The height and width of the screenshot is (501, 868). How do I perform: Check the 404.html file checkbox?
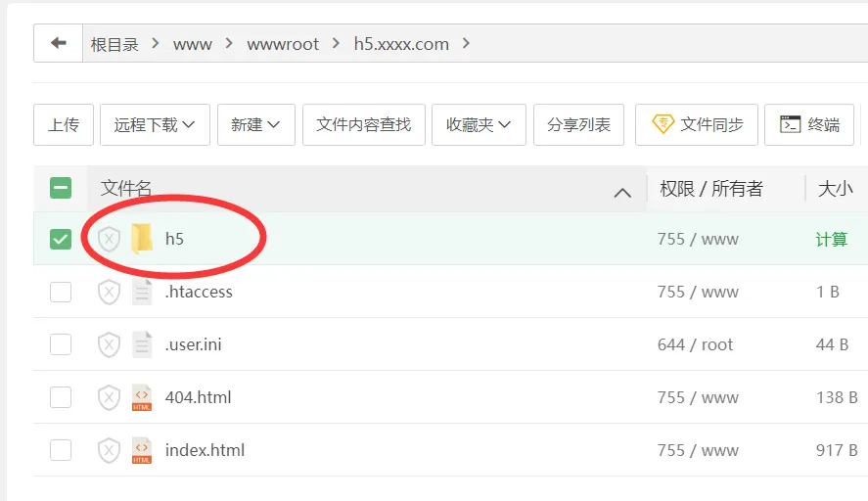point(61,397)
